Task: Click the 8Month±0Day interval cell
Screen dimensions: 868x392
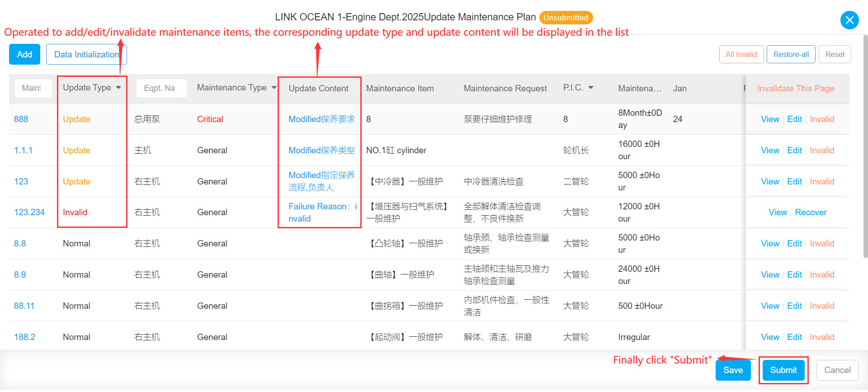Action: [640, 119]
